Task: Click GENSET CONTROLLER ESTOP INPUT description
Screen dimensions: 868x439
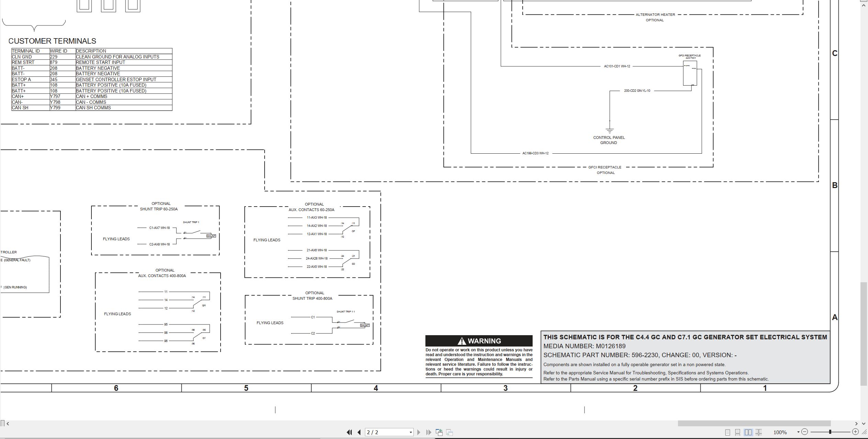Action: pos(116,79)
